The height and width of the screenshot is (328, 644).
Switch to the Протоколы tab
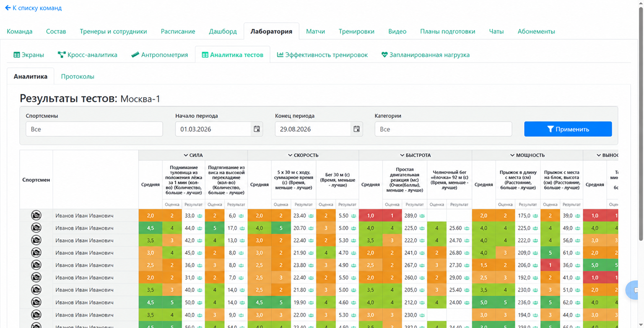pos(78,77)
